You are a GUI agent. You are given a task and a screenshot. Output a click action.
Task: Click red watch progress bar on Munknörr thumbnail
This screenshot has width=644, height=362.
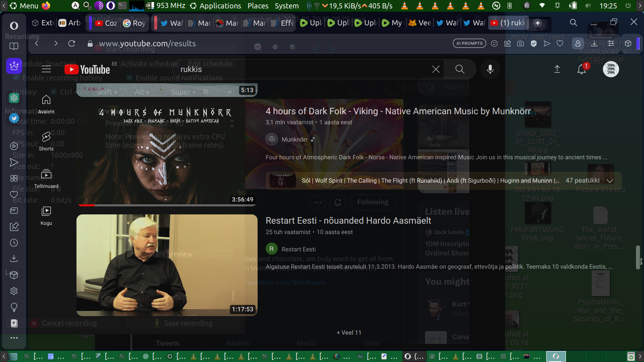coord(86,205)
